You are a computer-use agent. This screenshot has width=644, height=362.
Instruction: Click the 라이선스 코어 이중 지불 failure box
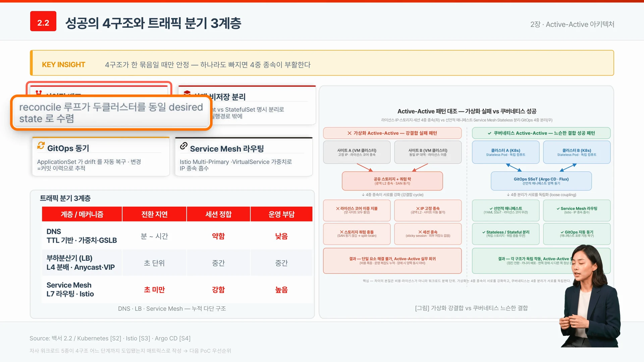click(357, 210)
